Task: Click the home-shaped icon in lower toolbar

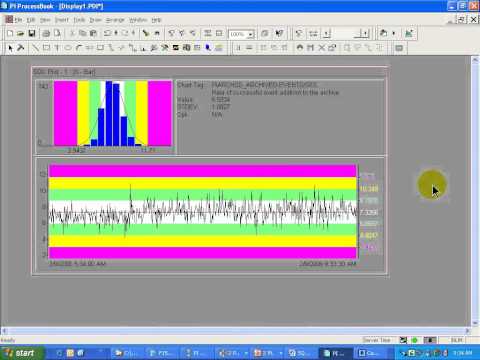Action: 300,48
